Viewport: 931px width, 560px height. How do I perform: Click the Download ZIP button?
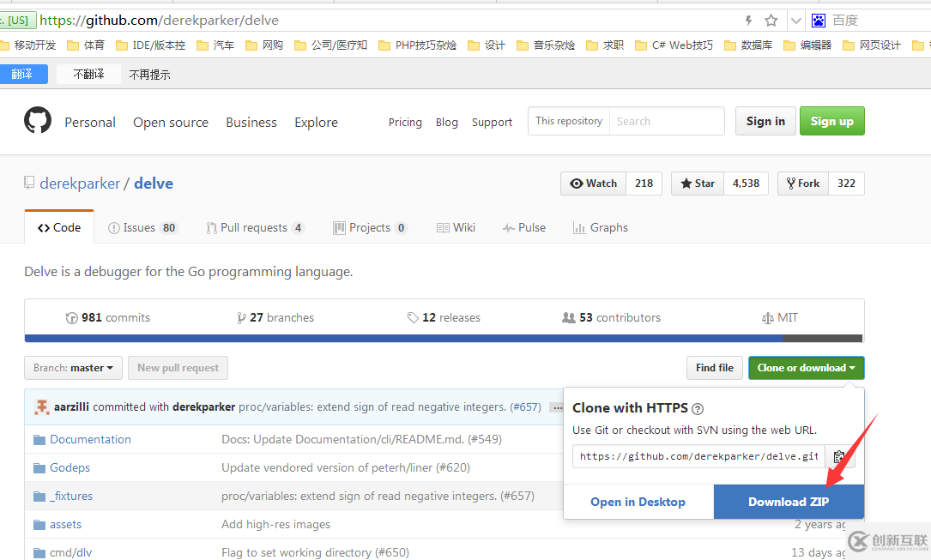click(x=789, y=502)
